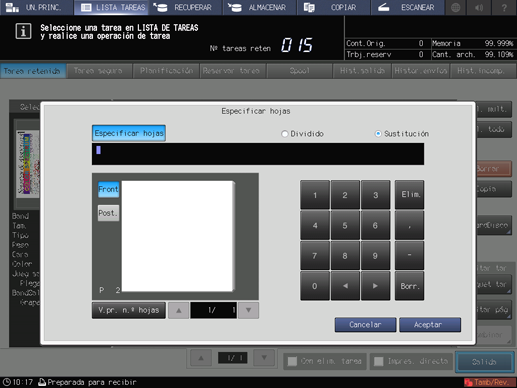Open the Planificación tab behind the dialog
The width and height of the screenshot is (517, 388).
coord(166,71)
